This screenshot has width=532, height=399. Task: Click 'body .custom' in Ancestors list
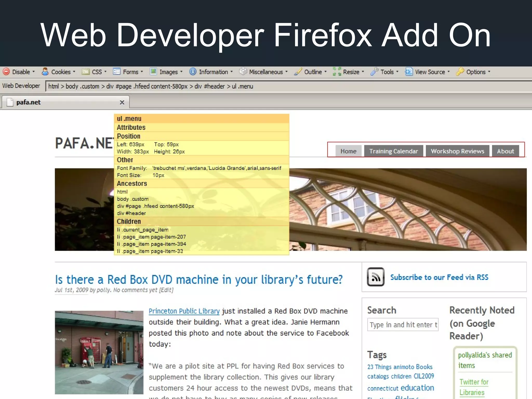133,199
